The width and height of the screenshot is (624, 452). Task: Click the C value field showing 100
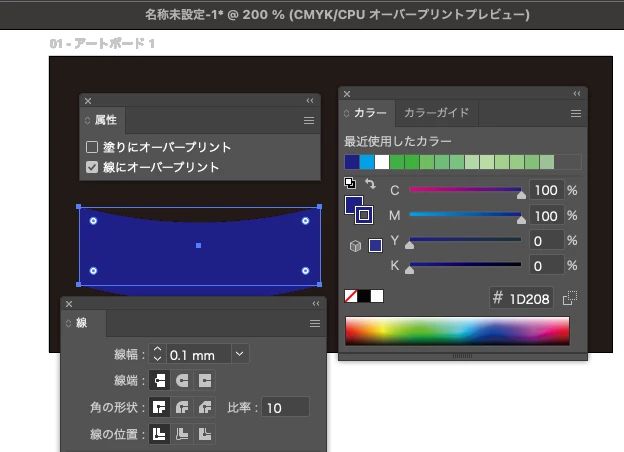pyautogui.click(x=547, y=191)
